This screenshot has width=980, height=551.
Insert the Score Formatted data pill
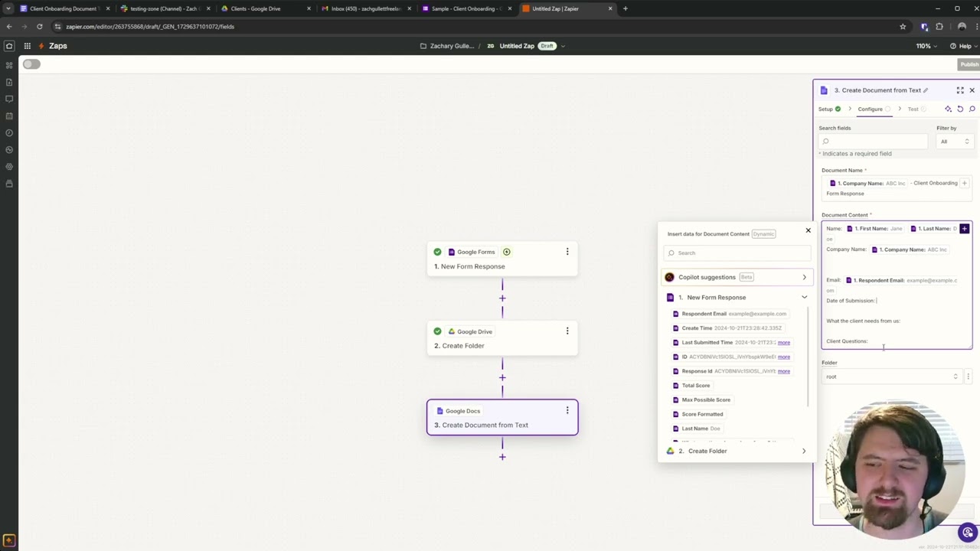[x=697, y=415]
